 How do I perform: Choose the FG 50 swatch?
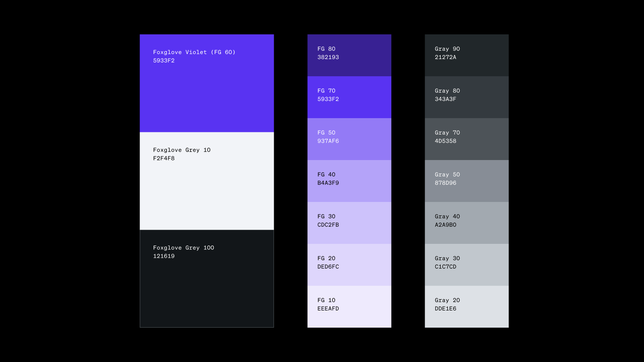point(349,139)
